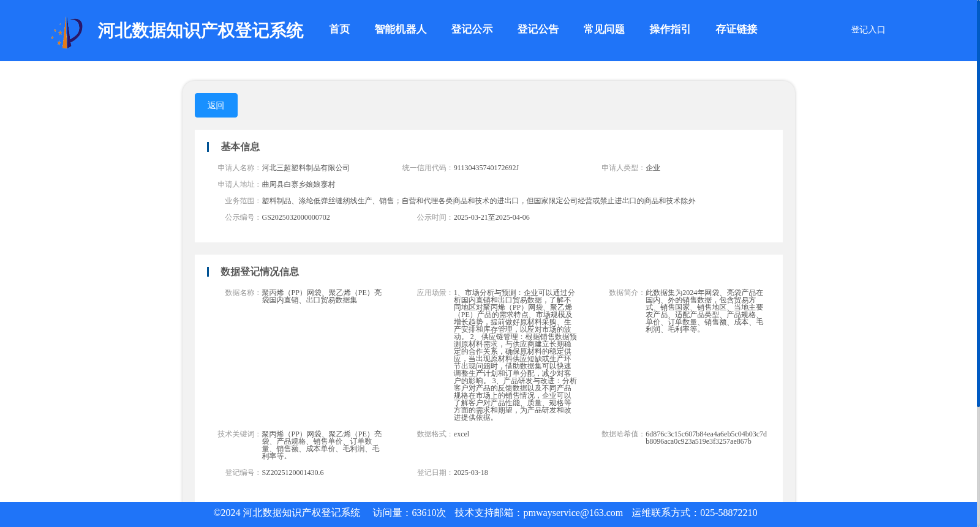Click footer copyright ©2024 河北数据知识产权登记系统

[287, 513]
